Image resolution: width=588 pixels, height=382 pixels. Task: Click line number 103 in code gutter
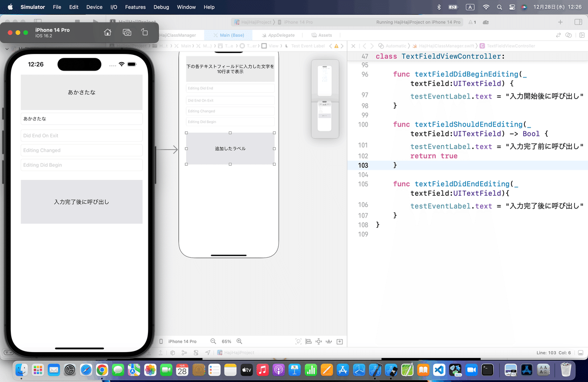[363, 165]
